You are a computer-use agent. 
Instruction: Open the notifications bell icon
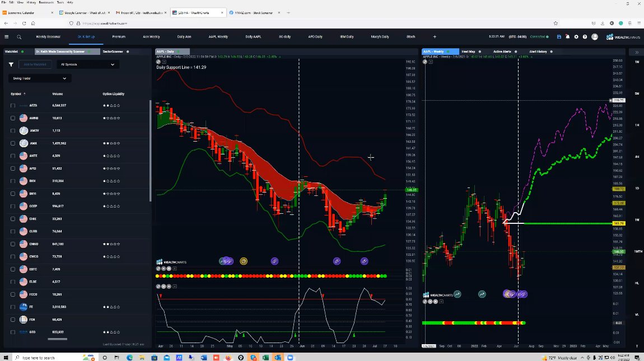click(568, 37)
